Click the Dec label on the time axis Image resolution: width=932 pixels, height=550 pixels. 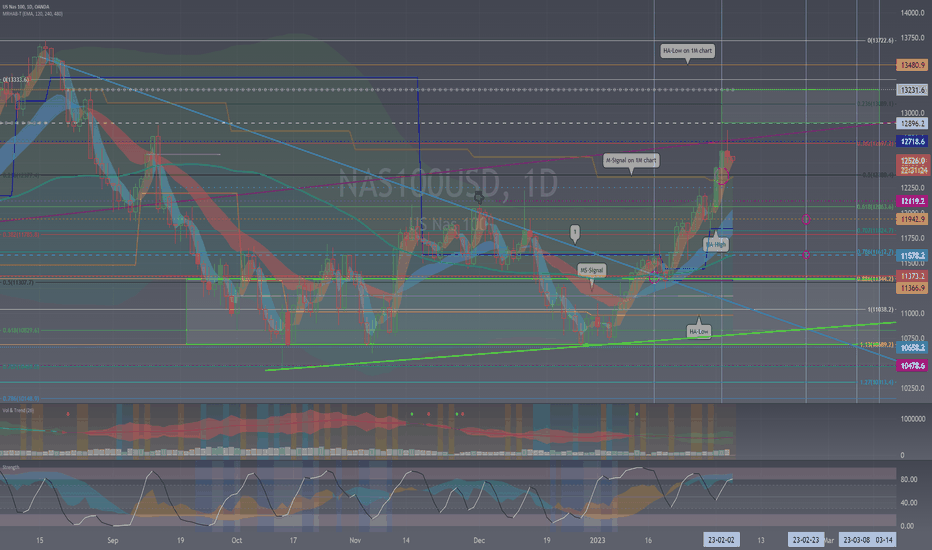(x=479, y=540)
